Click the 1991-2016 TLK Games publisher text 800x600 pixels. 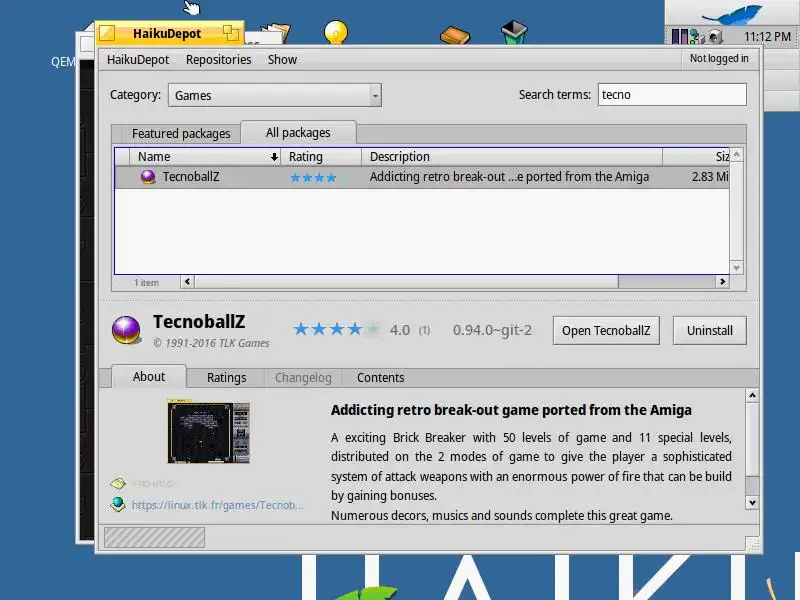point(211,343)
